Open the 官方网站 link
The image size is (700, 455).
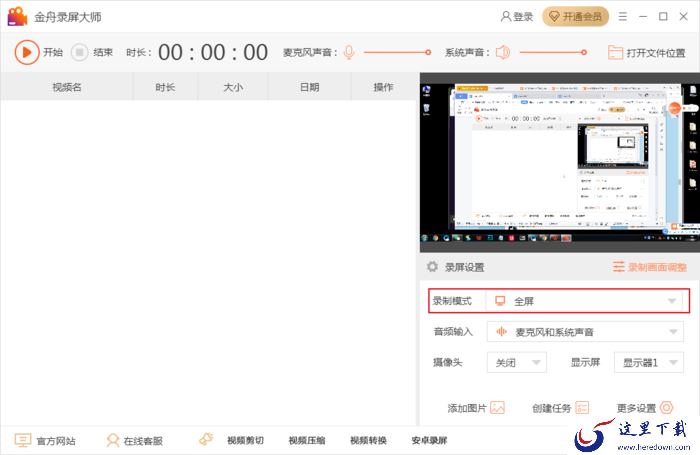56,441
